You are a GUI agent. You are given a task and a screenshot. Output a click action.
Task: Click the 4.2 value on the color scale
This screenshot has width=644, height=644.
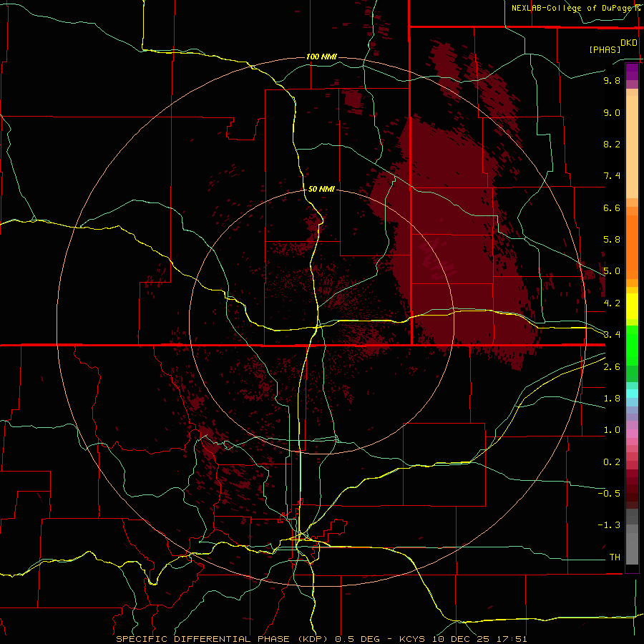(612, 303)
